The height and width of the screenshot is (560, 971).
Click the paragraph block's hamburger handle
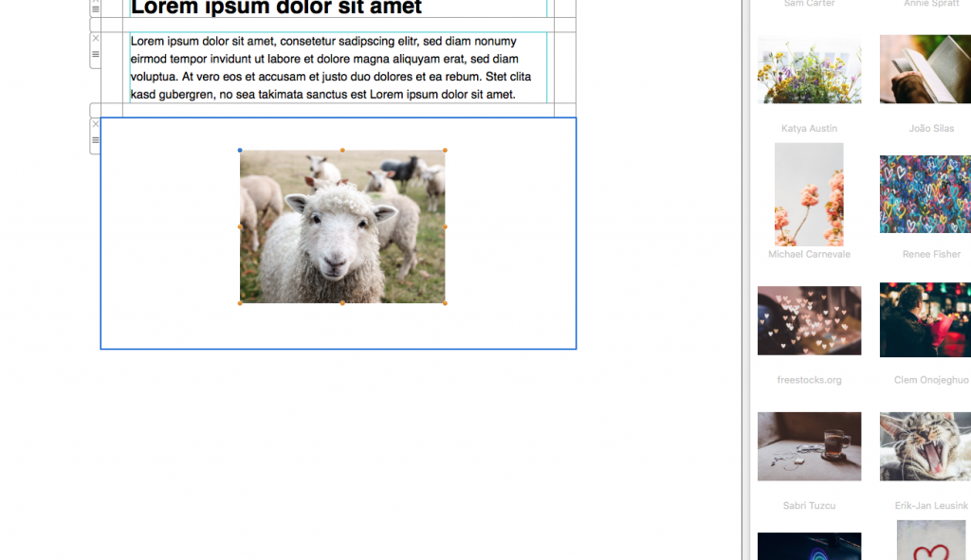(x=95, y=53)
